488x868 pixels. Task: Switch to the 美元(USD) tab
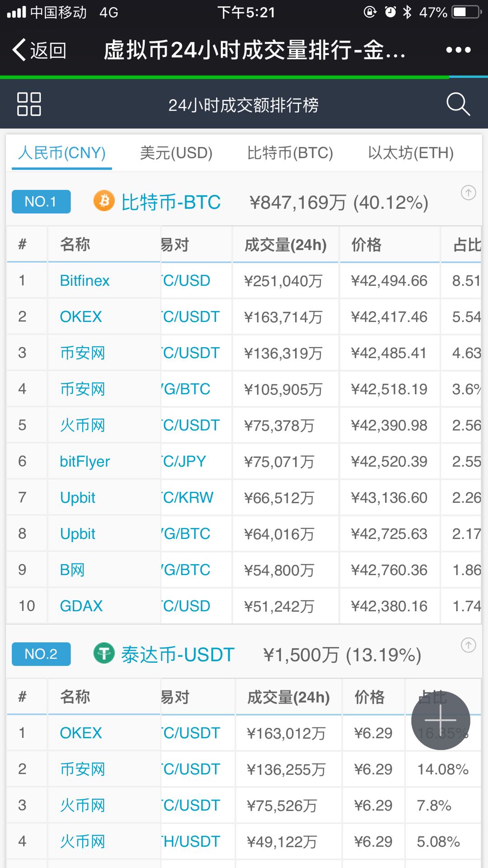[175, 153]
